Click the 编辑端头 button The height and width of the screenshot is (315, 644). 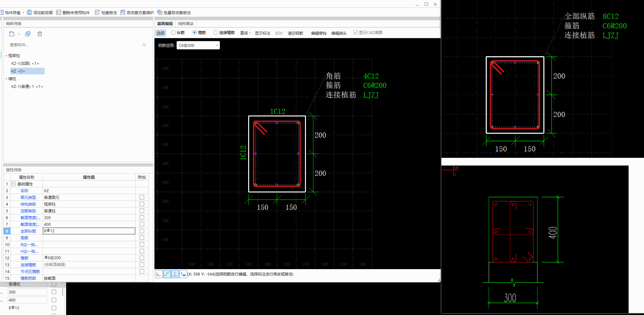tap(339, 33)
